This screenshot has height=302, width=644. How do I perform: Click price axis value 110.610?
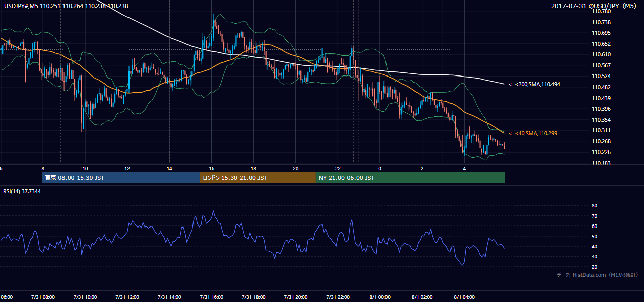601,54
